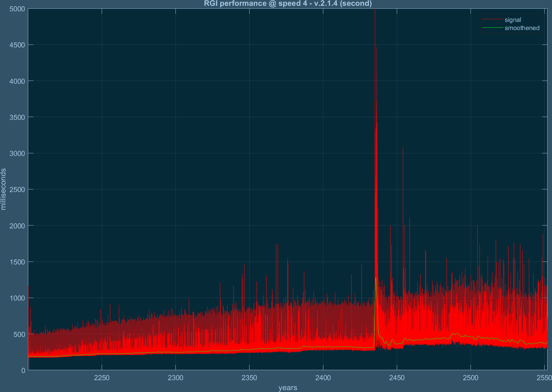This screenshot has width=552, height=392.
Task: Click the green smoothened line sample in legend
Action: (493, 27)
